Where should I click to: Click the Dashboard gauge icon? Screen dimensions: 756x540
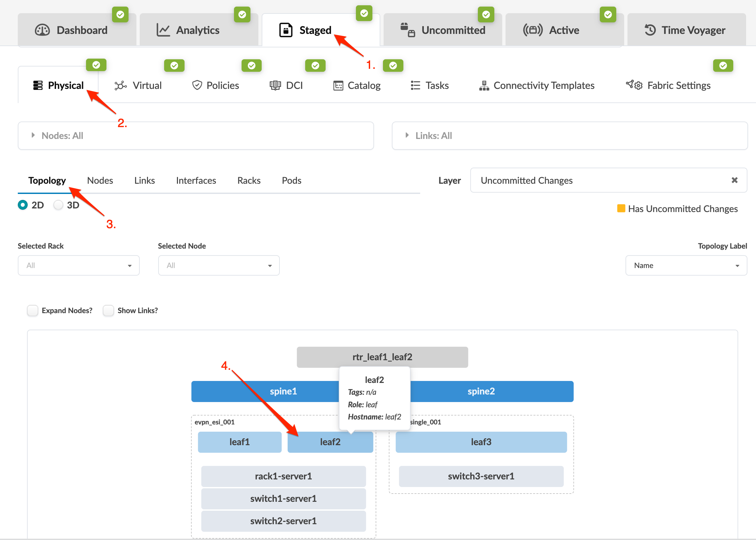42,30
